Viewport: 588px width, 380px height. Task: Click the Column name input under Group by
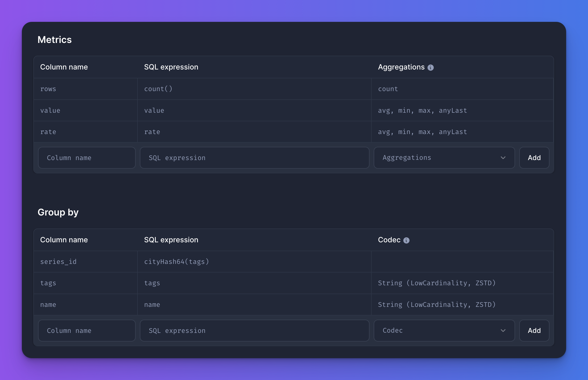tap(87, 331)
